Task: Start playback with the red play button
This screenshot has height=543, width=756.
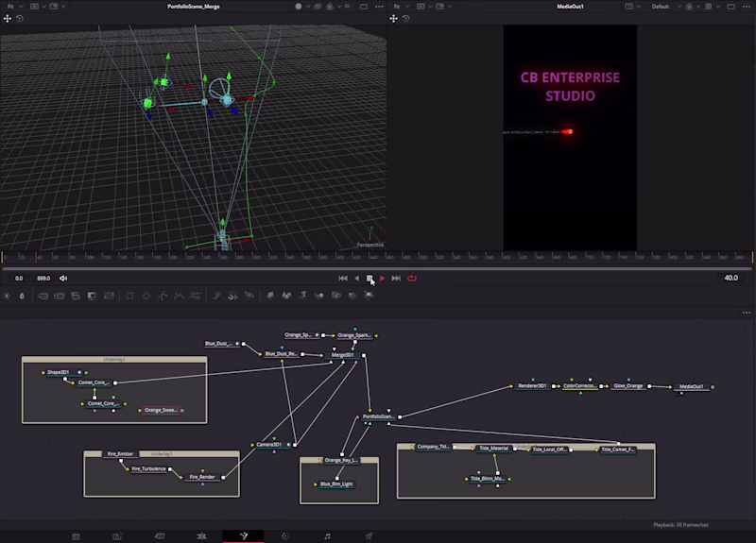Action: pos(383,278)
